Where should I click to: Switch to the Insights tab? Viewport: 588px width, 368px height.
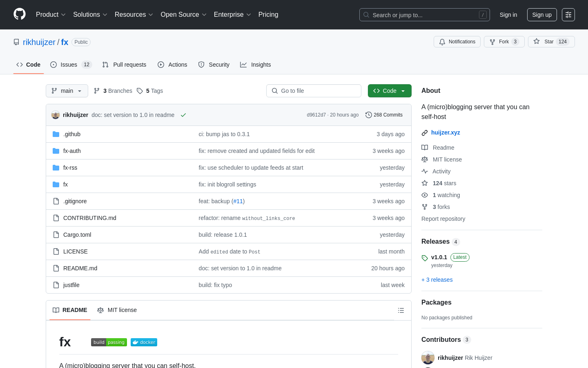click(x=256, y=65)
